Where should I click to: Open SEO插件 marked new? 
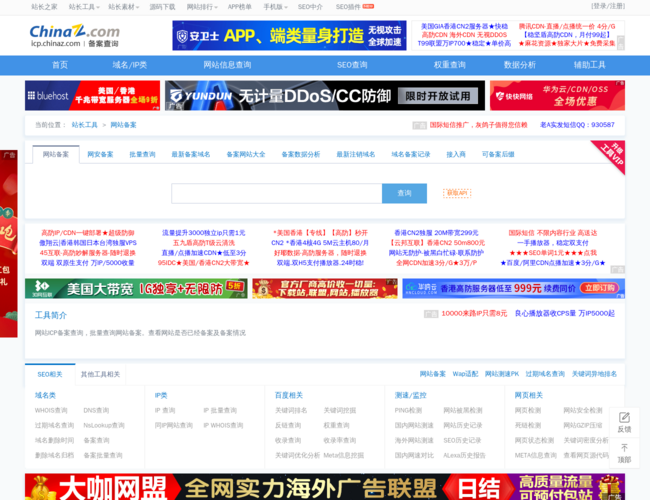coord(354,7)
